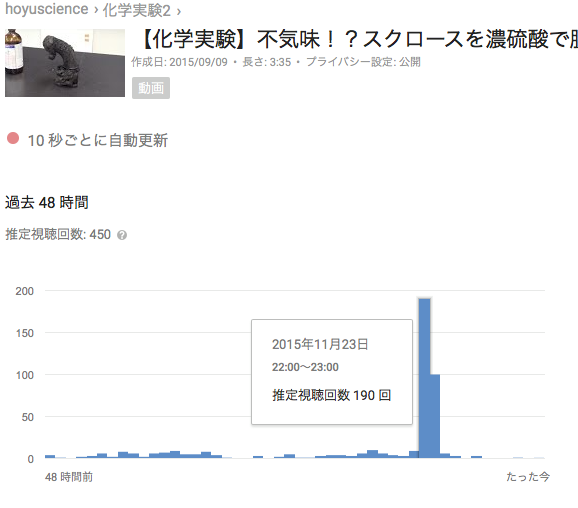Screen dimensions: 578x508
Task: Select the tallest 190 views bar
Action: pyautogui.click(x=424, y=378)
